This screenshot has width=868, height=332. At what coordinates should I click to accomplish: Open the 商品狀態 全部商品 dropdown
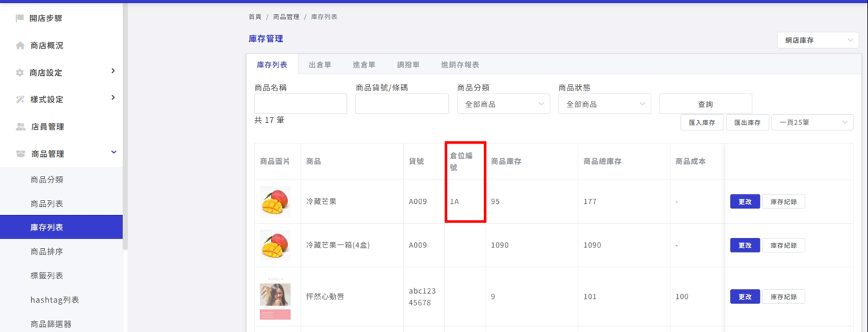coord(604,104)
